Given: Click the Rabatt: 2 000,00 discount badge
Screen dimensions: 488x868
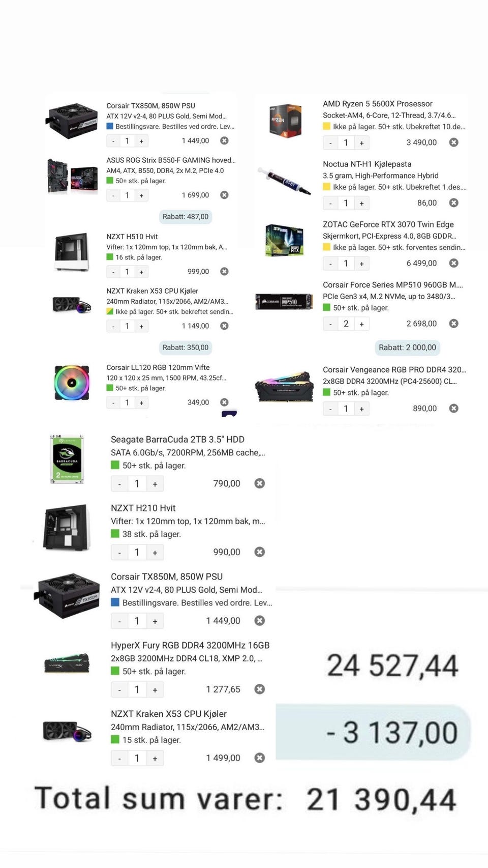Looking at the screenshot, I should pos(407,348).
